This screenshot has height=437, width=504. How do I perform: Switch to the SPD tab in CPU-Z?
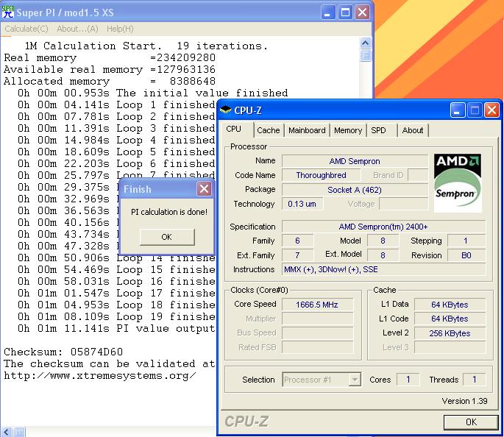coord(378,130)
